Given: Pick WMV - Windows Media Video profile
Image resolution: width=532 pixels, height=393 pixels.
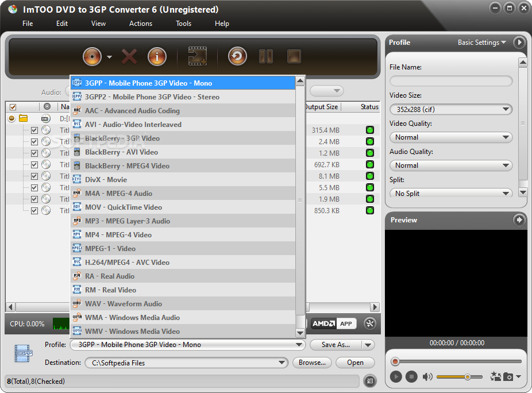Looking at the screenshot, I should click(x=183, y=331).
